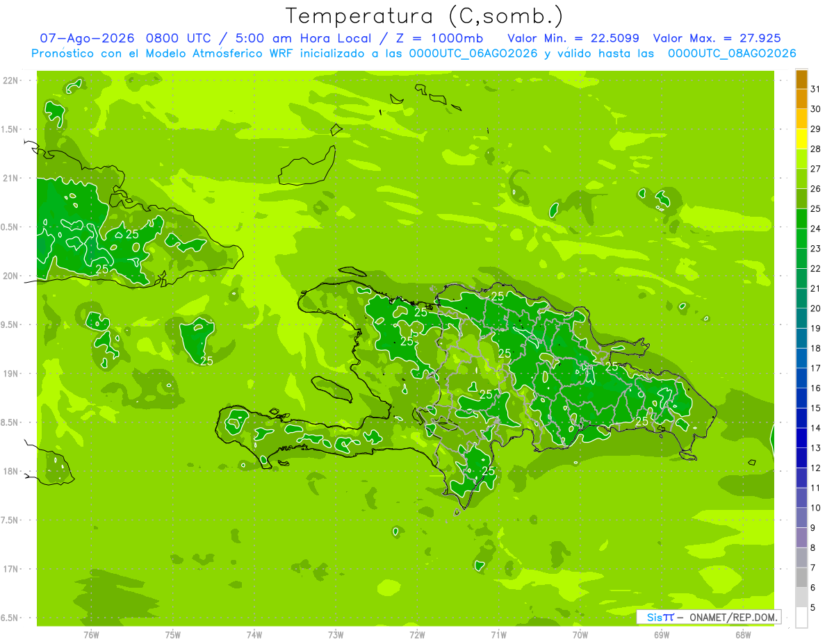Click the '1.5N' latitude label
Viewport: 834px width, 644px height.
[x=10, y=129]
